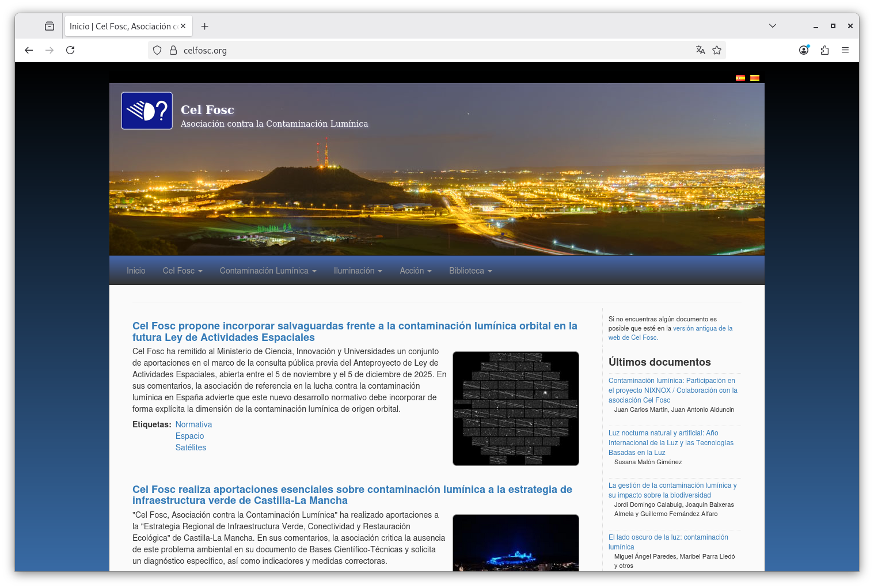Viewport: 874px width, 588px height.
Task: Bookmark this page with the star icon
Action: 717,50
